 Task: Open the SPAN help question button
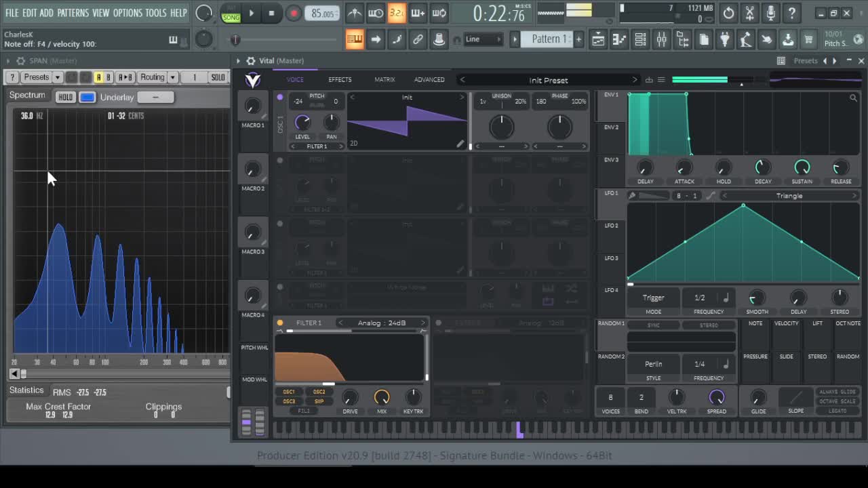[x=12, y=77]
